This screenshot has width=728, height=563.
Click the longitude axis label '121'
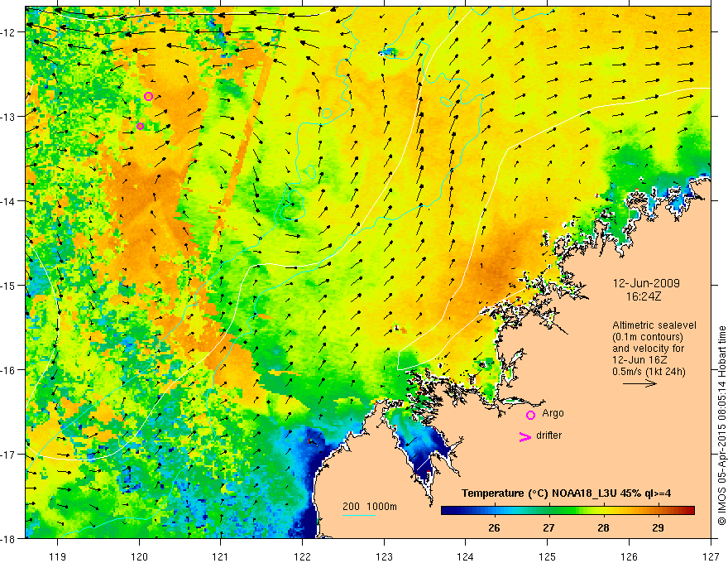tap(221, 556)
